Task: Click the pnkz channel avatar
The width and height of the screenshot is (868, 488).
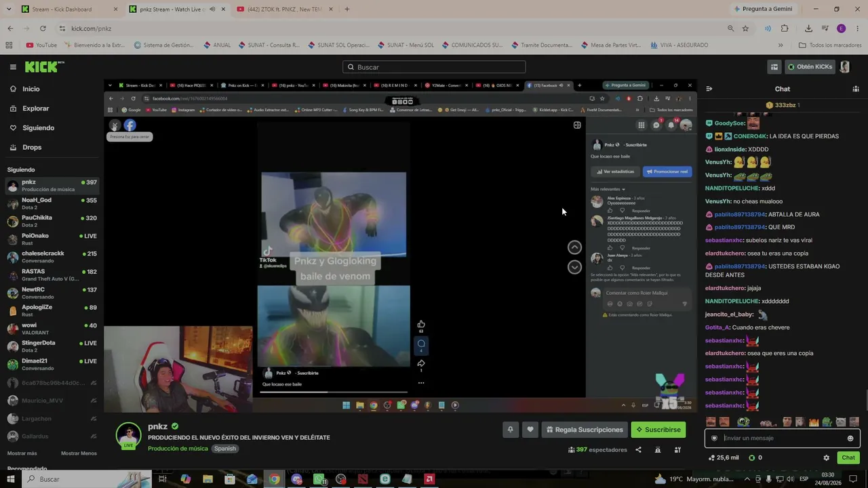Action: coord(128,436)
